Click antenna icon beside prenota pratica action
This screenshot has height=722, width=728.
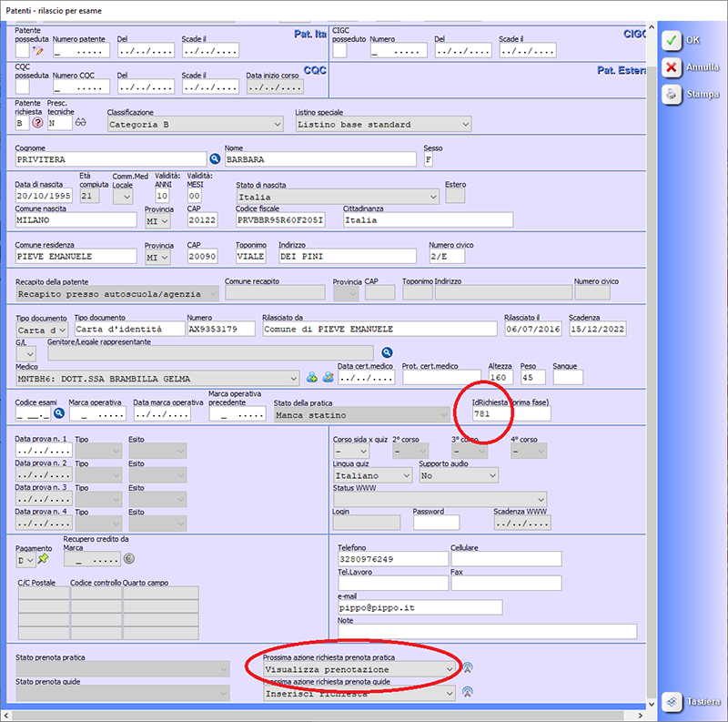tap(469, 667)
